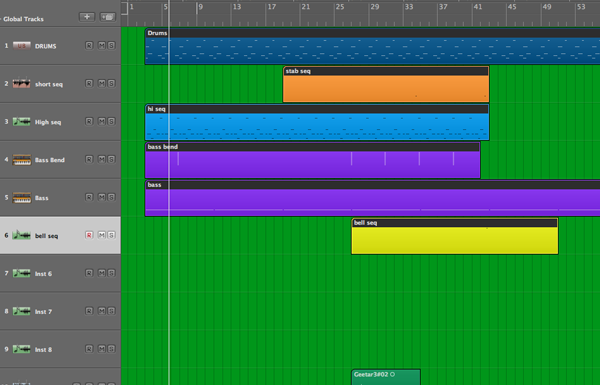Click bar 45 in the ruler
The image size is (600, 385).
pos(512,7)
